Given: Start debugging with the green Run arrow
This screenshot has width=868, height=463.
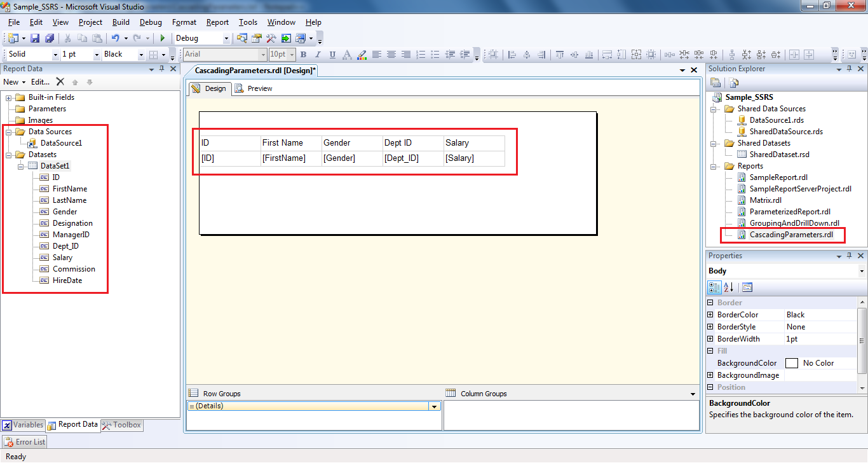Looking at the screenshot, I should [x=163, y=38].
